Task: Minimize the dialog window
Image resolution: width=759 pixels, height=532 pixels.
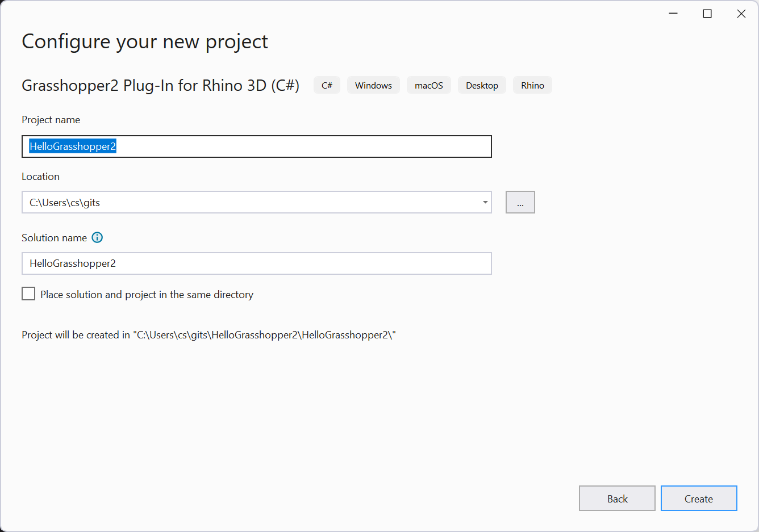Action: (x=673, y=14)
